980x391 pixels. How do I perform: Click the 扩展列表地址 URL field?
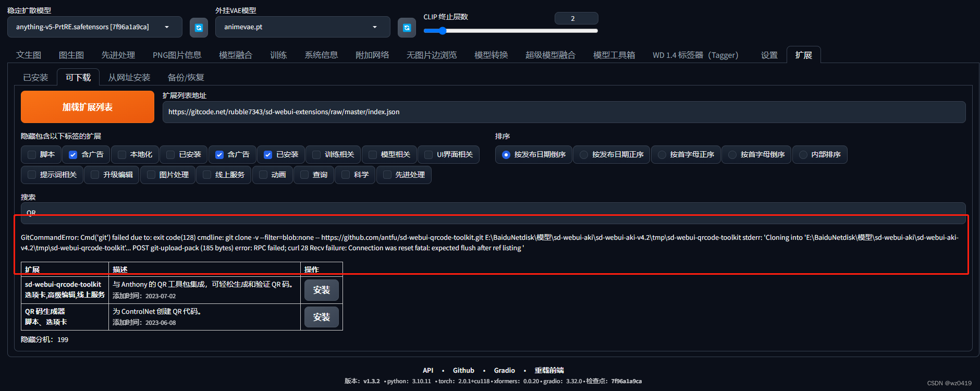(564, 112)
